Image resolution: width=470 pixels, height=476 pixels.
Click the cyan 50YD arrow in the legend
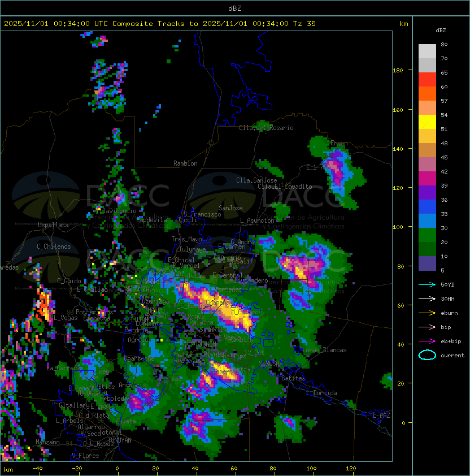(x=427, y=285)
